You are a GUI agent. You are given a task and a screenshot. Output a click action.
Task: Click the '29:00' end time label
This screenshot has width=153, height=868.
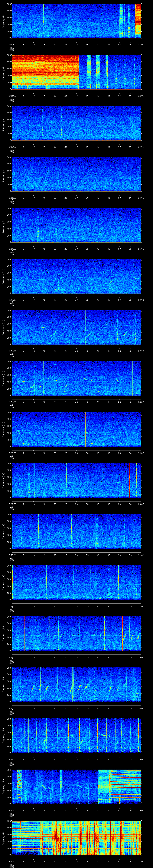click(x=141, y=453)
